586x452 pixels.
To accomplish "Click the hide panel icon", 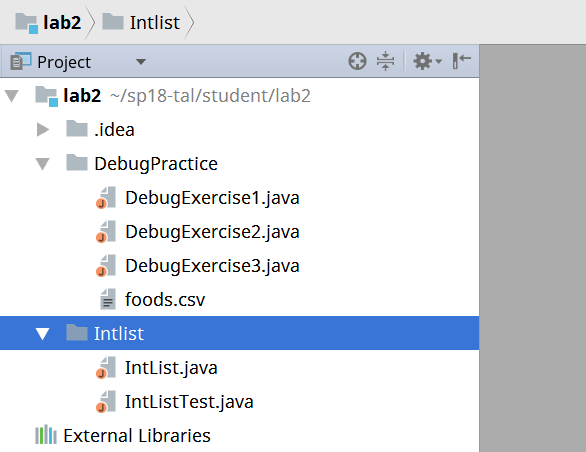I will pos(461,61).
